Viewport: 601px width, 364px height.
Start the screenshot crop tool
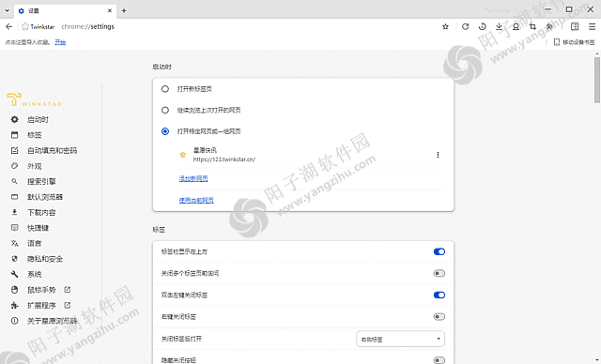(x=532, y=26)
